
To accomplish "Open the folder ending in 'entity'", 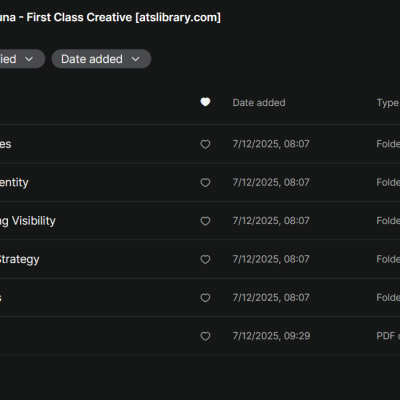I will coord(14,182).
